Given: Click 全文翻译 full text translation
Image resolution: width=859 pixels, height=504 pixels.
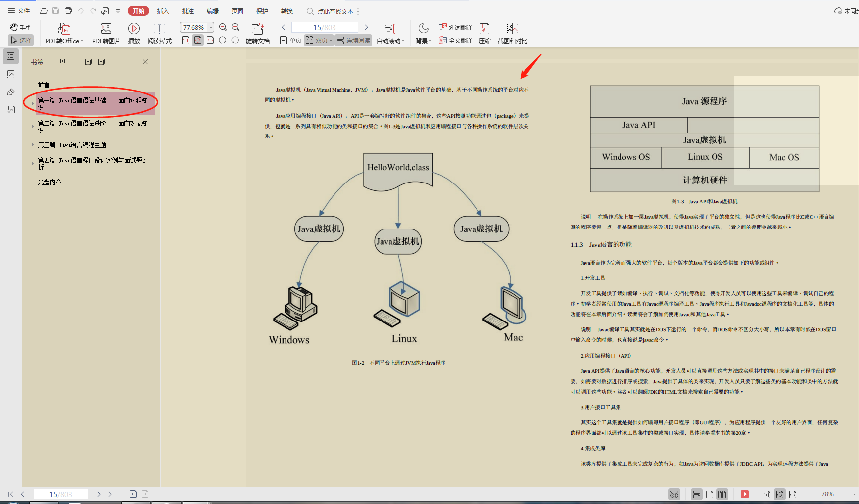Looking at the screenshot, I should (456, 40).
